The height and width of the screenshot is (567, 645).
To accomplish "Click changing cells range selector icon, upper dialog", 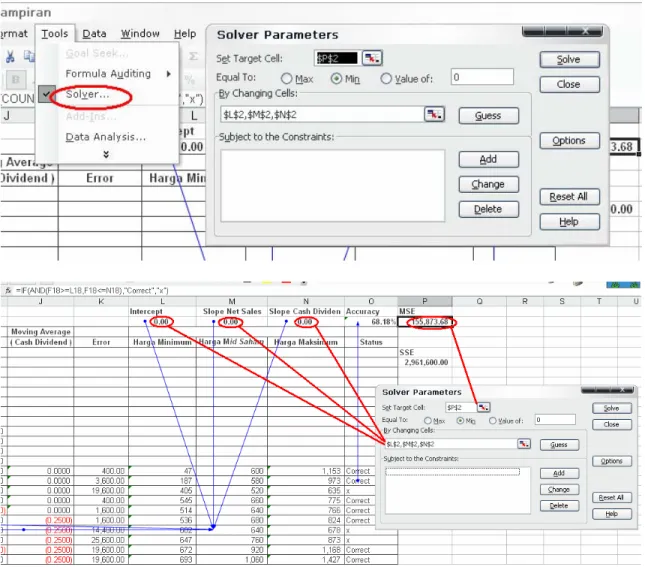I will click(434, 114).
